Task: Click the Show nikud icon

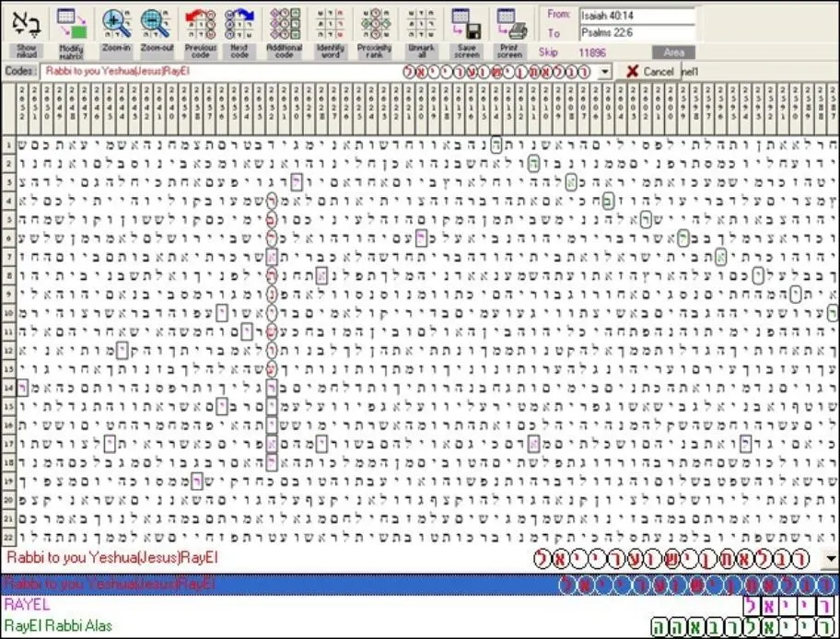Action: coord(26,24)
